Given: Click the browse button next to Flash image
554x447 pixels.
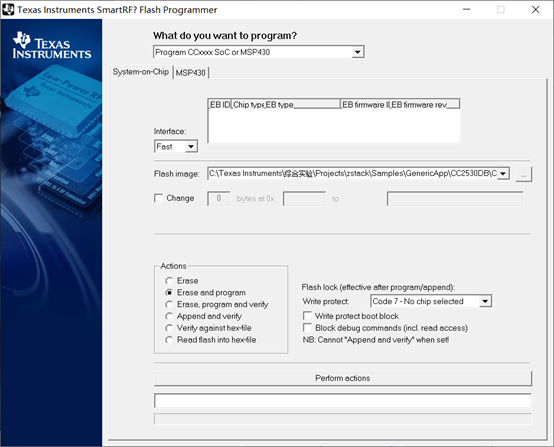Looking at the screenshot, I should point(523,174).
